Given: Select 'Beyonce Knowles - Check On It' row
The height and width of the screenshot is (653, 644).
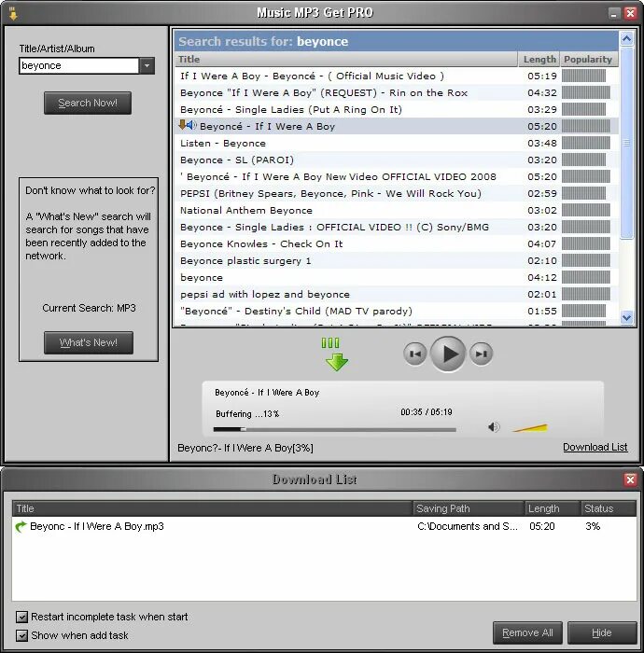Looking at the screenshot, I should click(396, 244).
